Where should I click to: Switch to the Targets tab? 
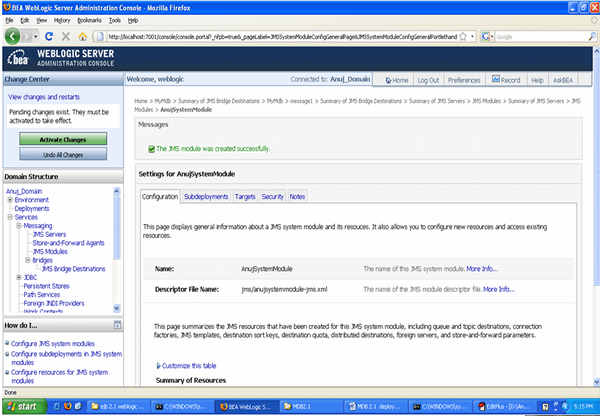click(245, 196)
